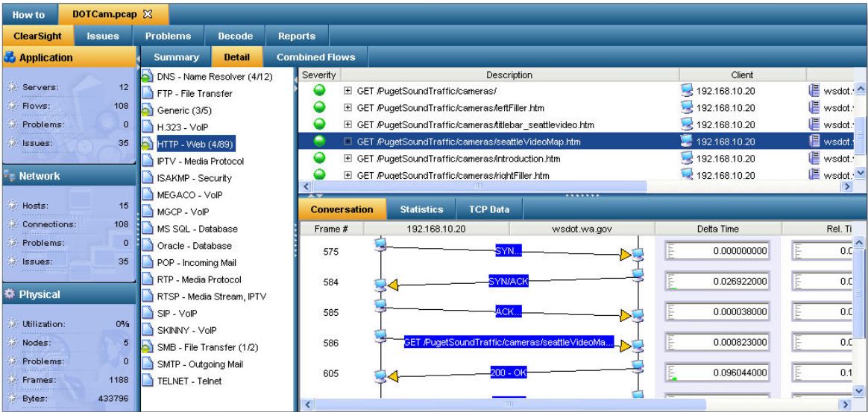This screenshot has height=412, width=868.
Task: Select MS SQL - Database protocol
Action: point(197,229)
